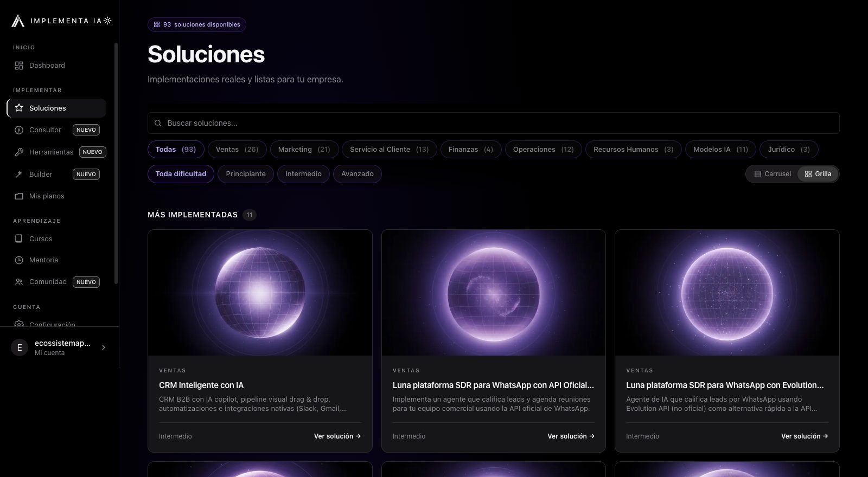
Task: Open Builder page
Action: point(56,174)
